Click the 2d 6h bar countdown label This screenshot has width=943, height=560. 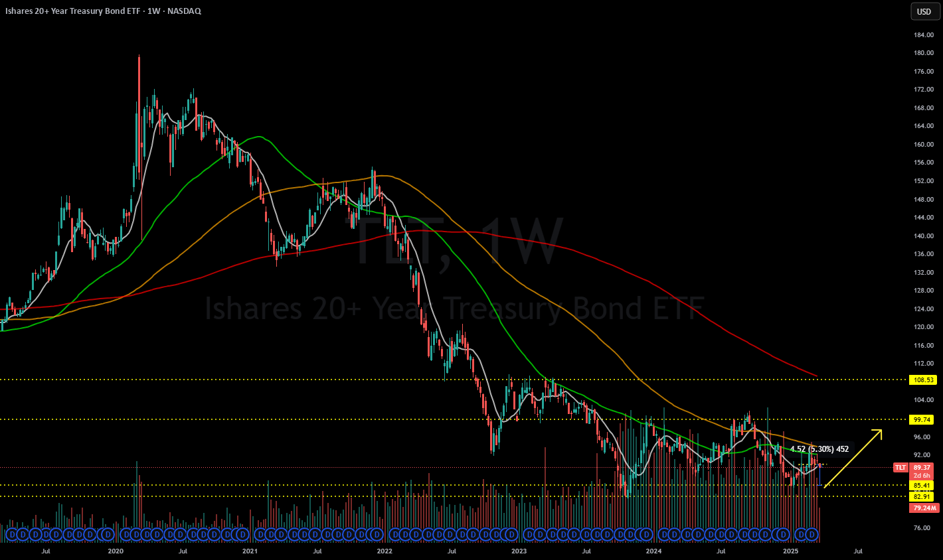pos(922,476)
